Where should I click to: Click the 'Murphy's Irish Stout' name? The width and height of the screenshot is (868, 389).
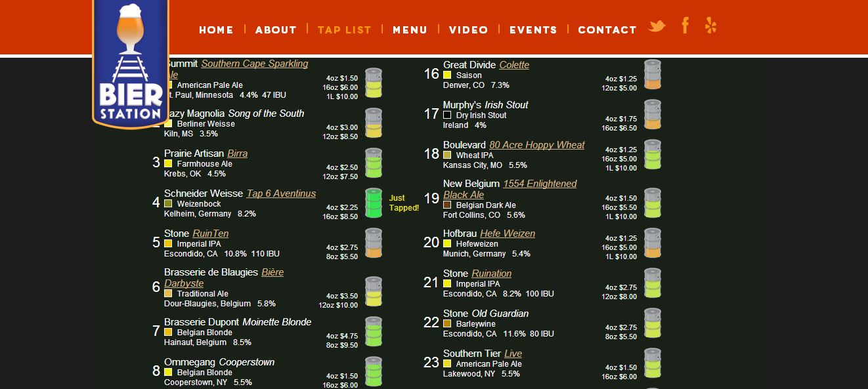coord(485,105)
